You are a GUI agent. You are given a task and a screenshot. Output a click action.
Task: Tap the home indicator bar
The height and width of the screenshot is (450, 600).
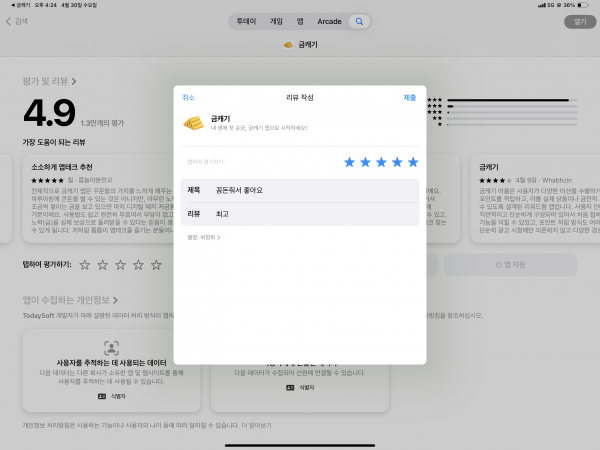(300, 445)
